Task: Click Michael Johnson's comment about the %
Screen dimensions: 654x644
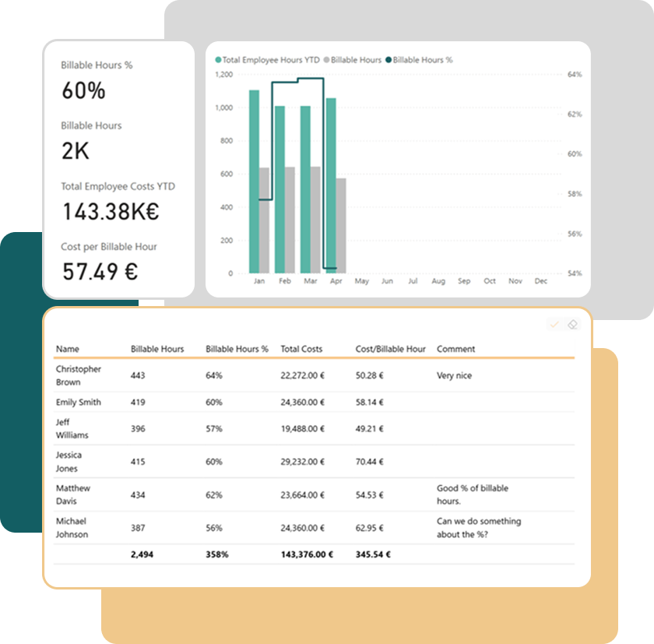Action: (x=479, y=528)
